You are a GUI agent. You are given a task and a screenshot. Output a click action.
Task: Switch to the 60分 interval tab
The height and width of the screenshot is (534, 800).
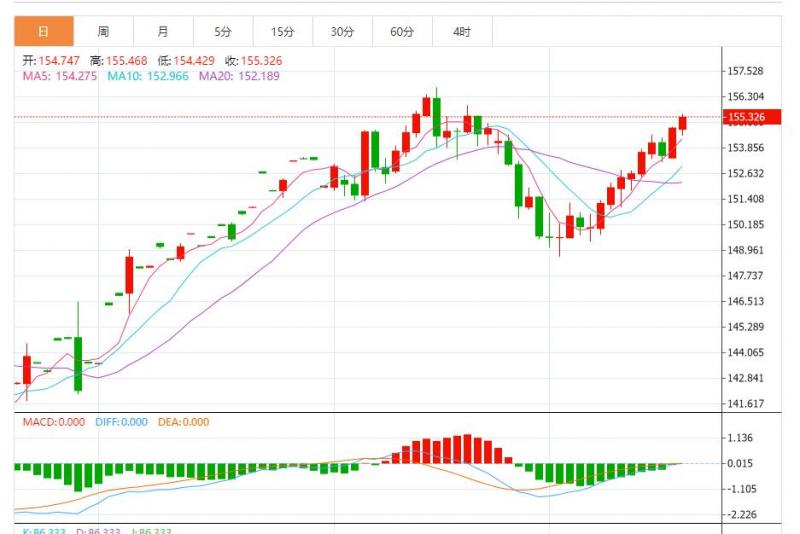click(x=402, y=32)
